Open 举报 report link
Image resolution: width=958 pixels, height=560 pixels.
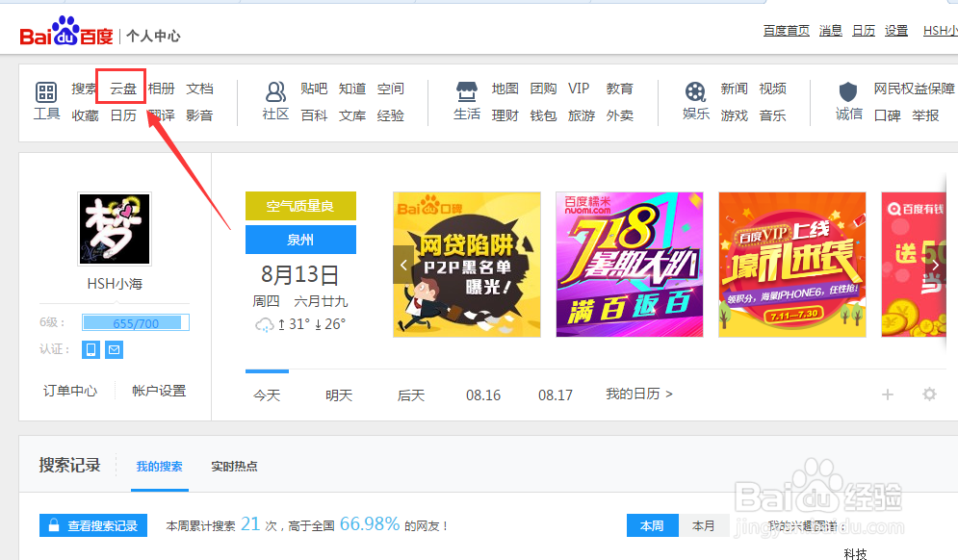(x=925, y=115)
